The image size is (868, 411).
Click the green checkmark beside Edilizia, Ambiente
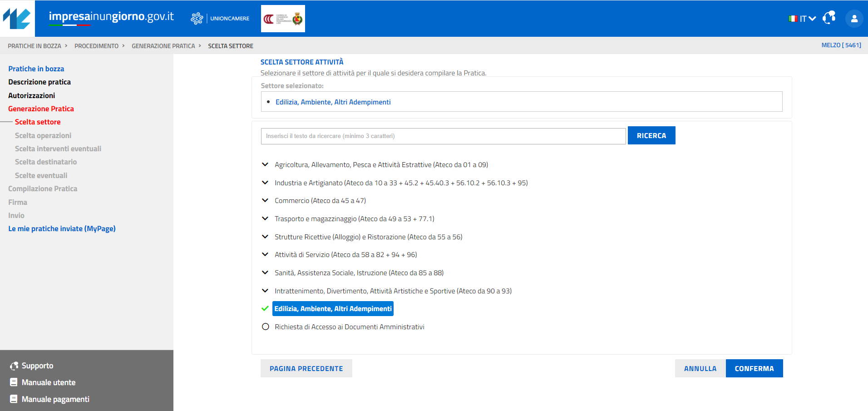[265, 308]
